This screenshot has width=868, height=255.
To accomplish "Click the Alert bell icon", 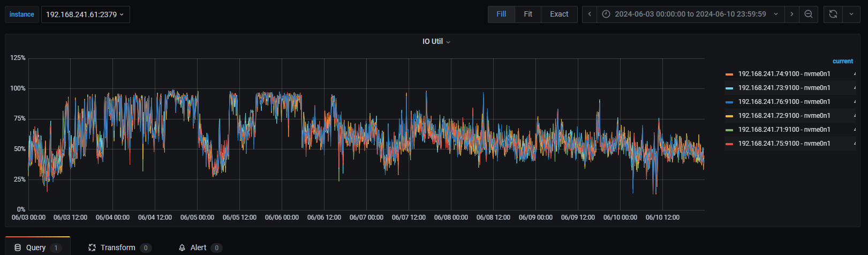I will pyautogui.click(x=182, y=247).
